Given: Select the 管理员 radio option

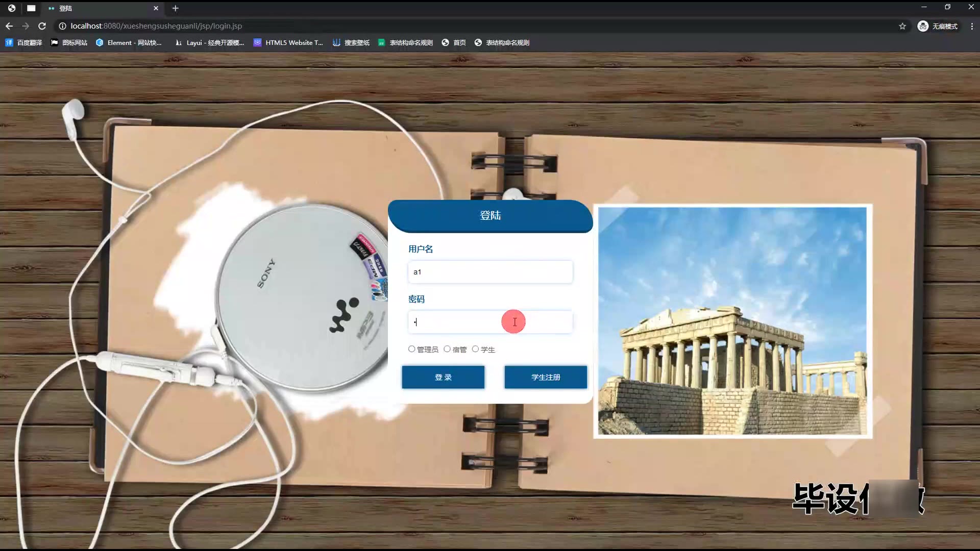Looking at the screenshot, I should click(x=411, y=349).
